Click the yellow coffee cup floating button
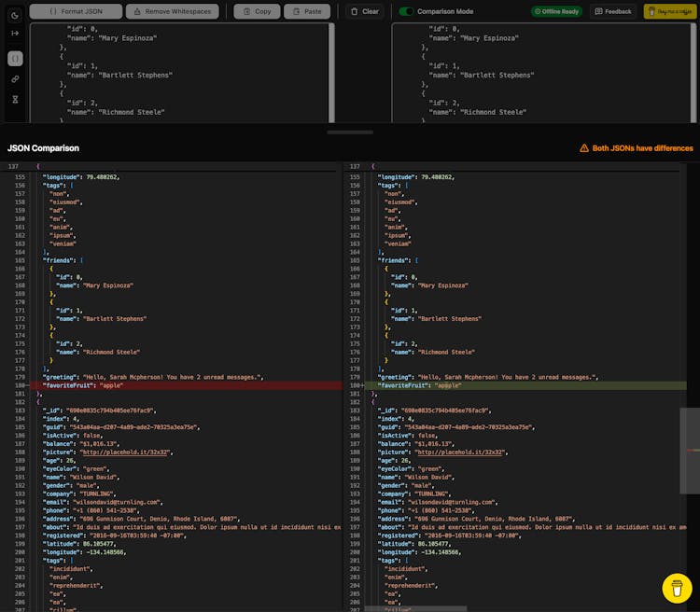Screen dimensions: 700x612 [676, 588]
